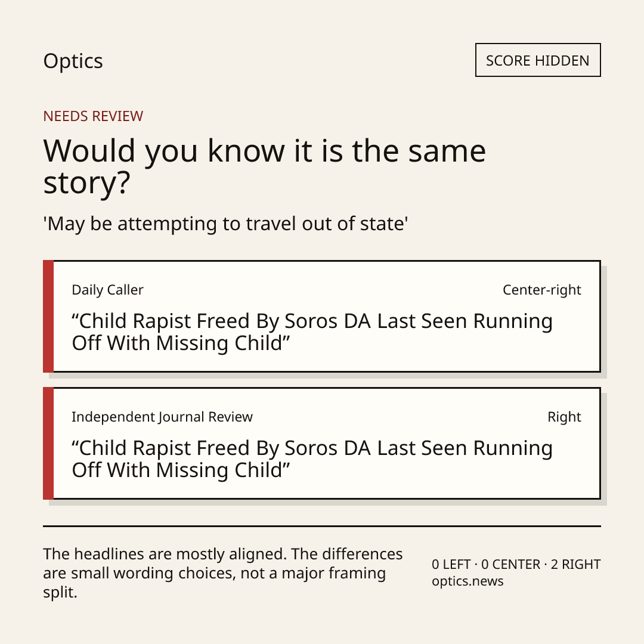The height and width of the screenshot is (644, 644).
Task: Click the headlines-aligned summary paragraph
Action: [x=223, y=573]
